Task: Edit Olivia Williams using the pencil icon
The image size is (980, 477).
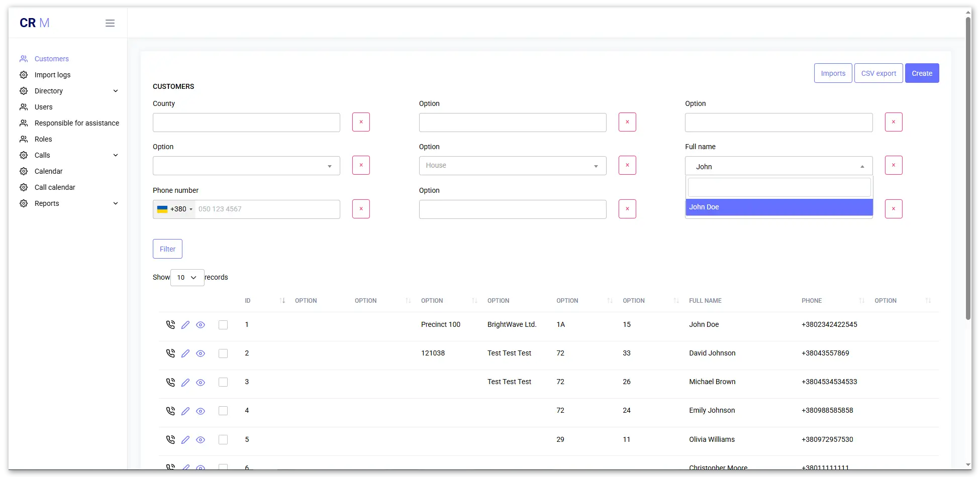Action: [185, 440]
